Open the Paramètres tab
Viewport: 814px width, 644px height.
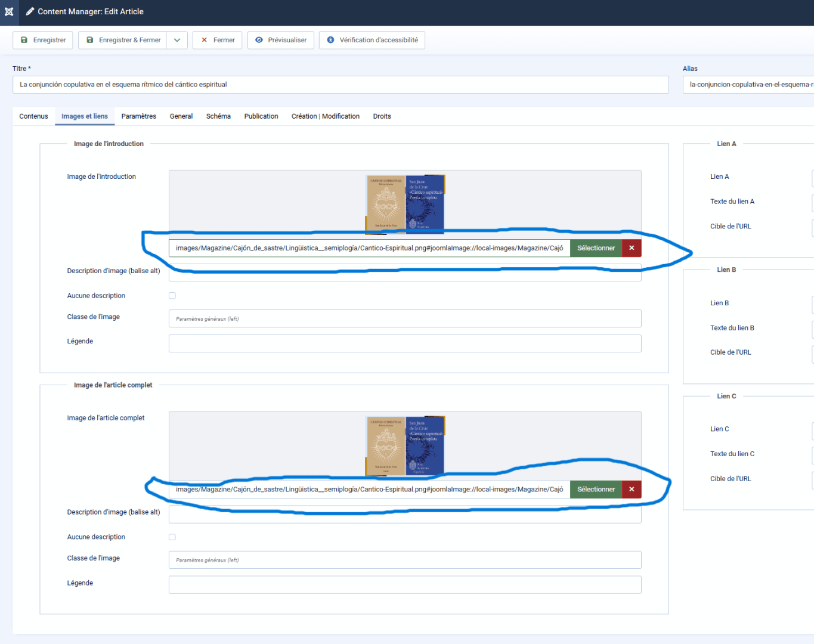(x=139, y=116)
